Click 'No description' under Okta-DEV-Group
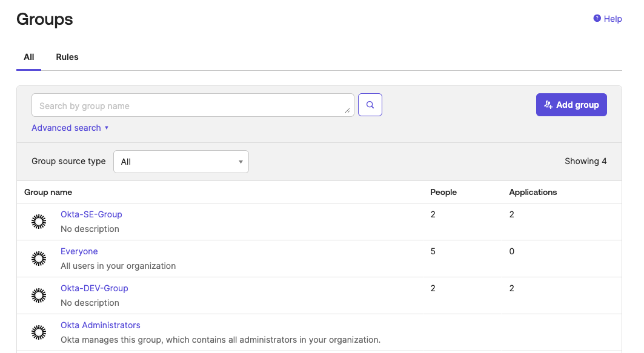The height and width of the screenshot is (353, 644). [x=90, y=303]
